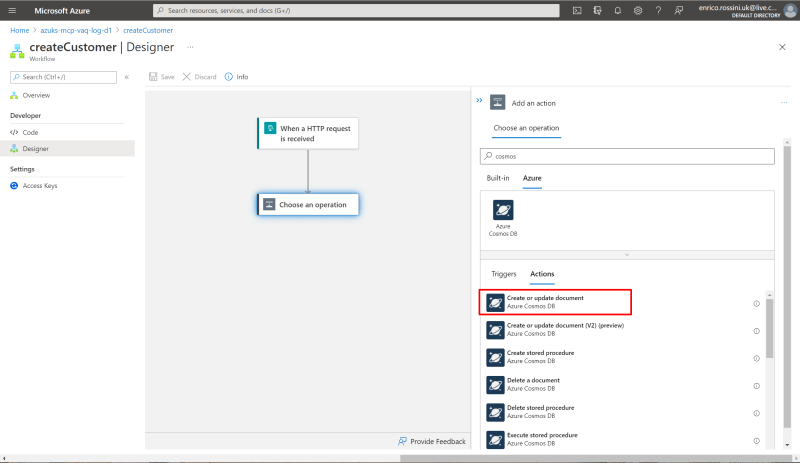Click the Provide Feedback link
This screenshot has height=463, width=800.
tap(432, 441)
